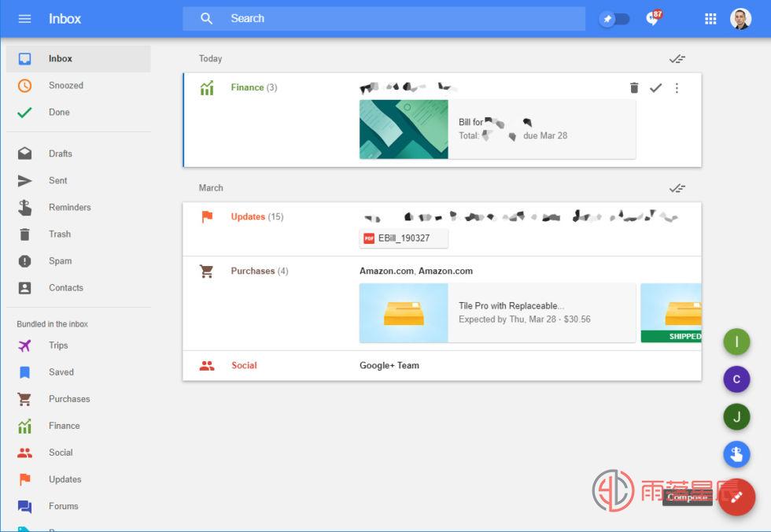
Task: Click the Trips airplane icon
Action: tap(24, 345)
